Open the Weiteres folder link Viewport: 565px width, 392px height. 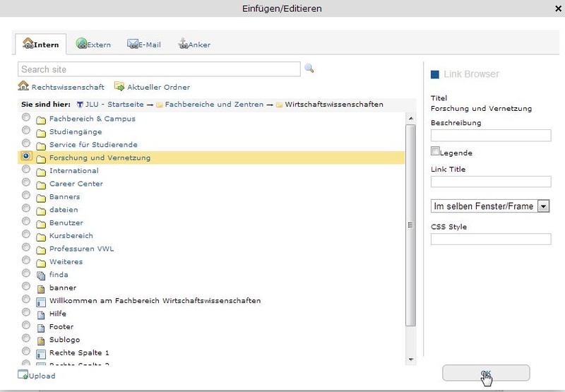[x=66, y=261]
